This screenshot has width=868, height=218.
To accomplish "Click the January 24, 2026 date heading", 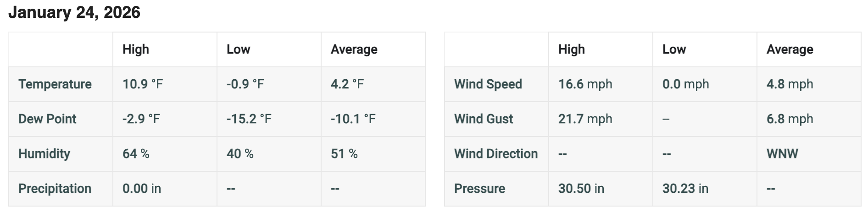I will (x=74, y=12).
